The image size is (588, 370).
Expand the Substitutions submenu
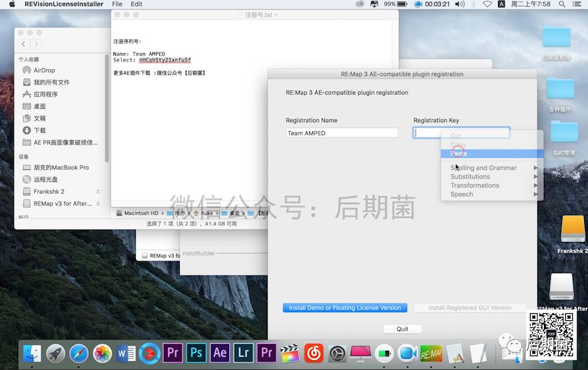point(492,176)
